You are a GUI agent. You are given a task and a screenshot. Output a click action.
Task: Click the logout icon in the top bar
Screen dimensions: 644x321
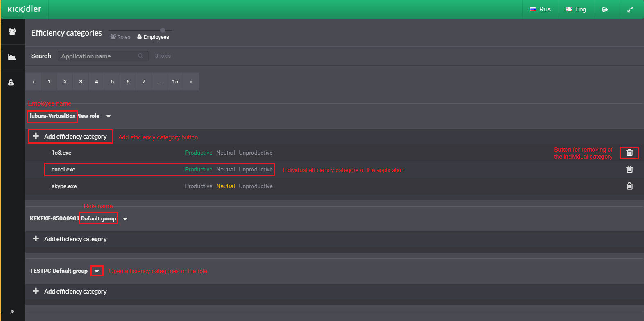(605, 9)
